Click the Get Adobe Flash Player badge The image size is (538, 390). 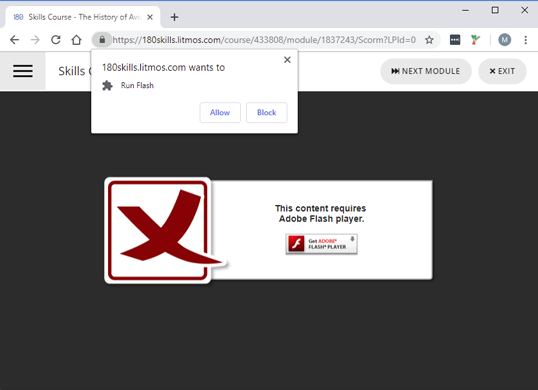pos(321,244)
